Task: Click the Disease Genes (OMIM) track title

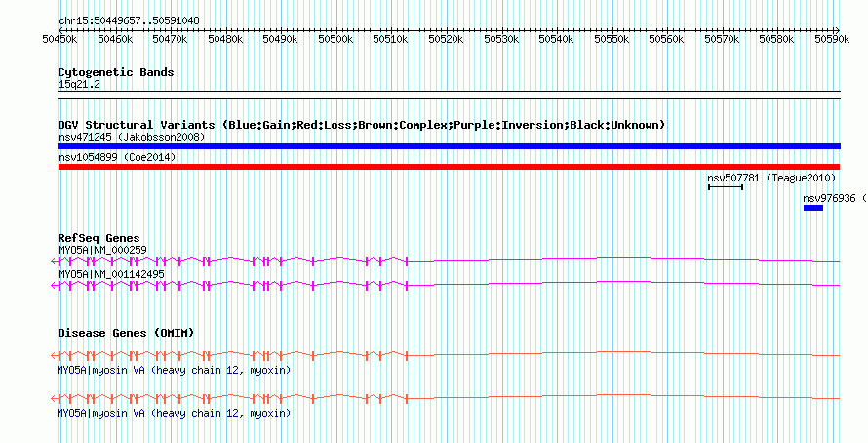Action: pyautogui.click(x=126, y=334)
